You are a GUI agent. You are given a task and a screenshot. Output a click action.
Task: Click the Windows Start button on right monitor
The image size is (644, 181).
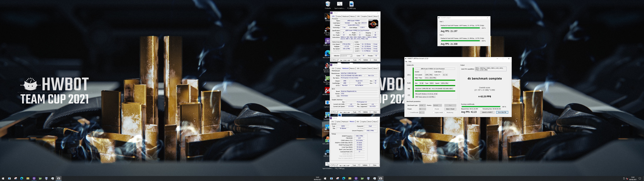point(325,178)
